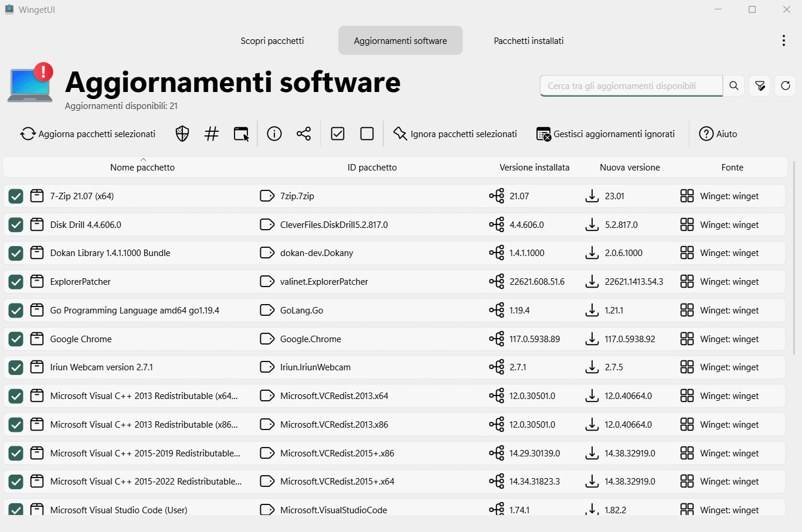Select Microsoft Visual Studio Code (User) row
Viewport: 802px width, 532px height.
[394, 507]
